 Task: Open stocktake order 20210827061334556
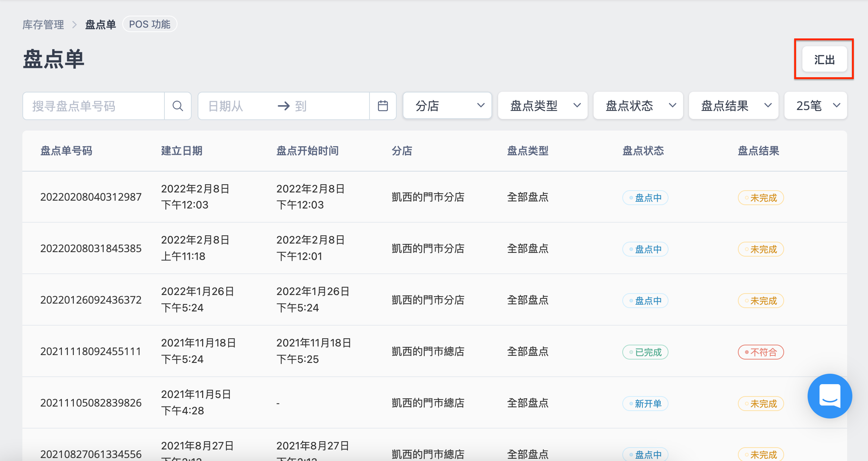pyautogui.click(x=91, y=454)
